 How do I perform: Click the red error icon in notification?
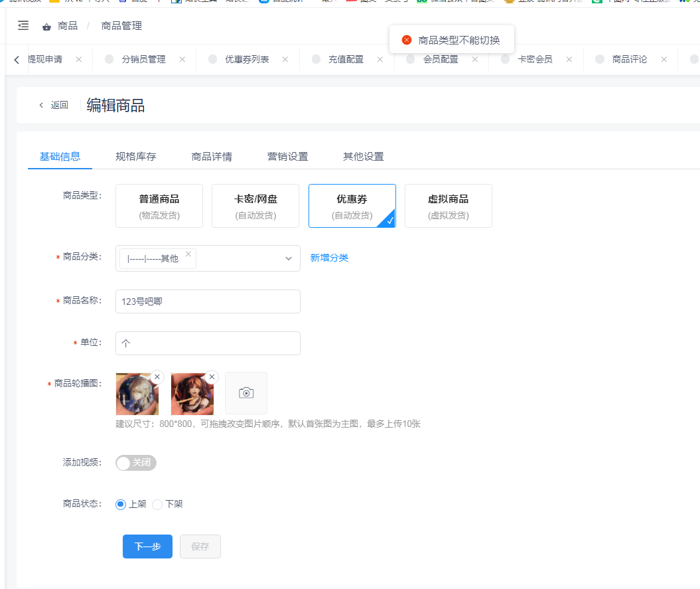tap(407, 41)
